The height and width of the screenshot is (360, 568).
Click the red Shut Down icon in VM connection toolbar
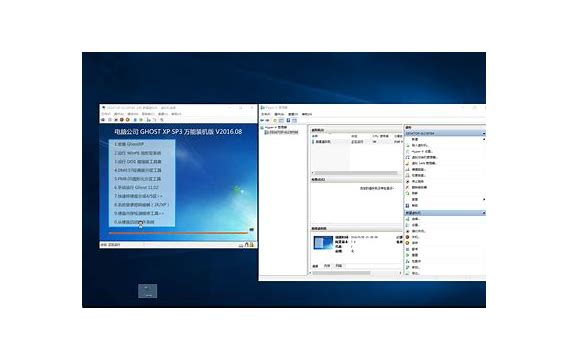pos(122,120)
